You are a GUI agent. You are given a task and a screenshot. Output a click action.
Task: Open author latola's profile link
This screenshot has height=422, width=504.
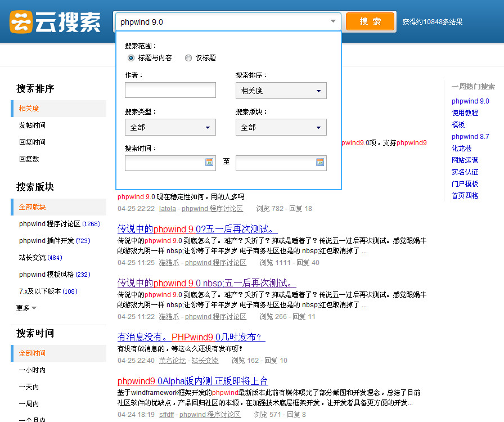[x=168, y=208]
